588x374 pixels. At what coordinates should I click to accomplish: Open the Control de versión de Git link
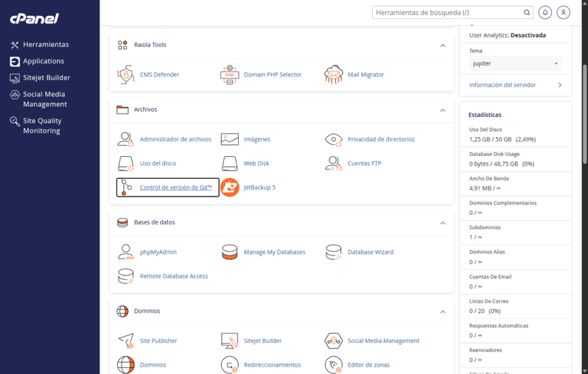(176, 188)
